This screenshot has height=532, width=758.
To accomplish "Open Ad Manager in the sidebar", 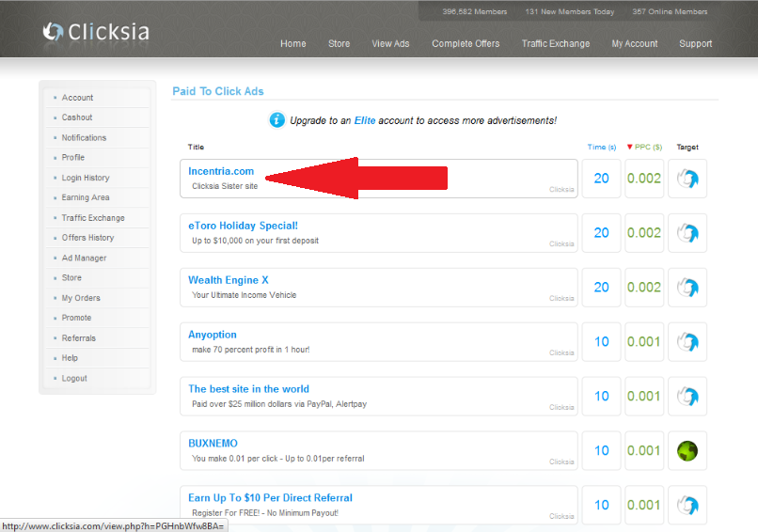I will (x=84, y=258).
